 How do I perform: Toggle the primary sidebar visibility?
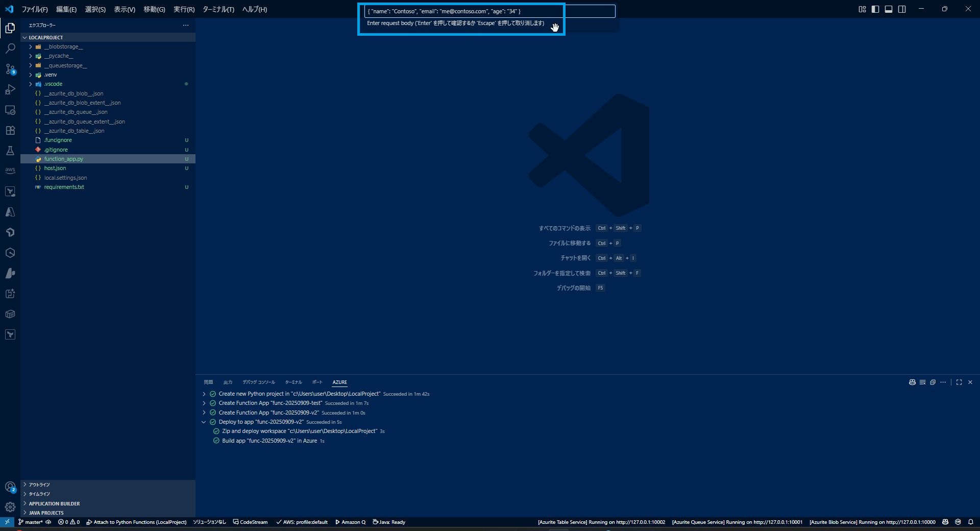click(x=875, y=9)
